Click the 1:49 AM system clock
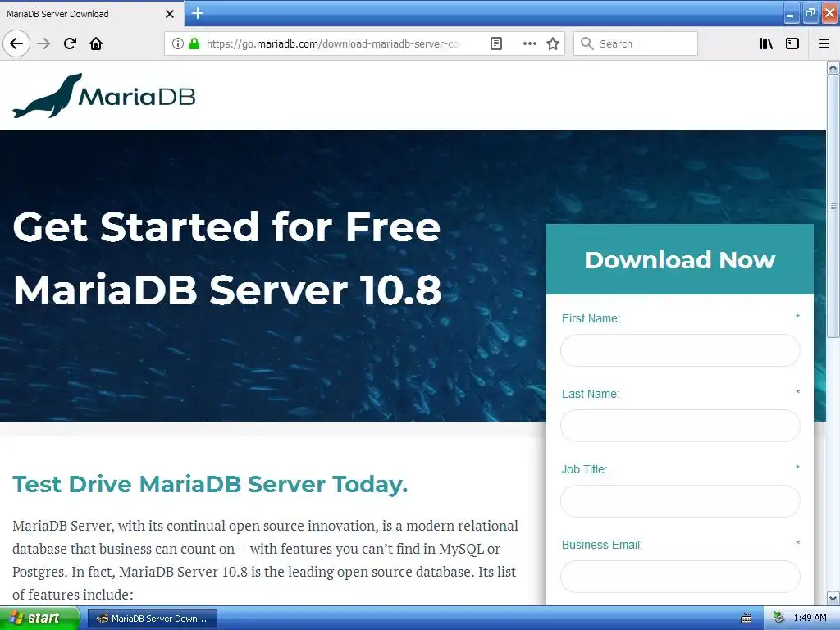Viewport: 840px width, 630px height. pyautogui.click(x=810, y=619)
